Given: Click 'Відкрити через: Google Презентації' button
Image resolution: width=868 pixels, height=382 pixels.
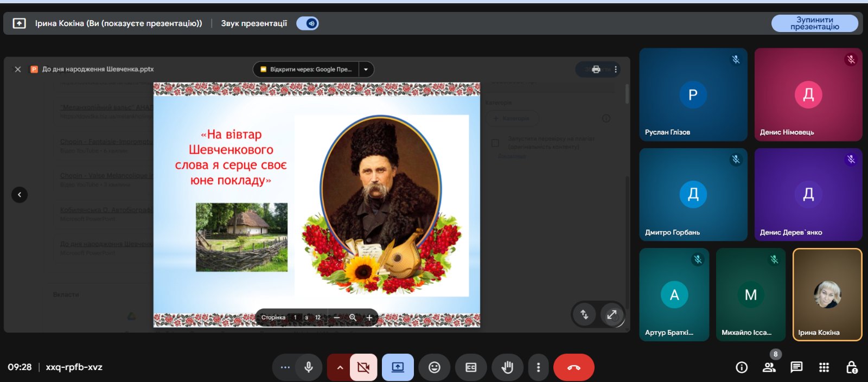Looking at the screenshot, I should click(307, 69).
